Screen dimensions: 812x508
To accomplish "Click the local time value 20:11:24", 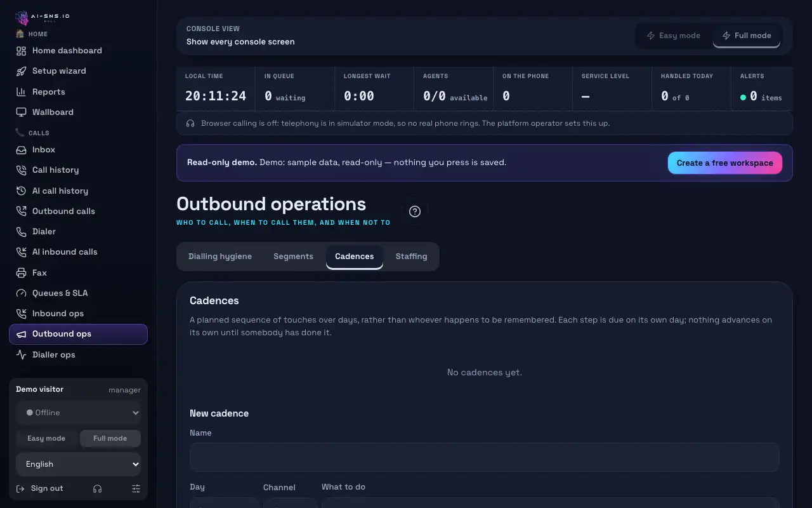I will (216, 97).
